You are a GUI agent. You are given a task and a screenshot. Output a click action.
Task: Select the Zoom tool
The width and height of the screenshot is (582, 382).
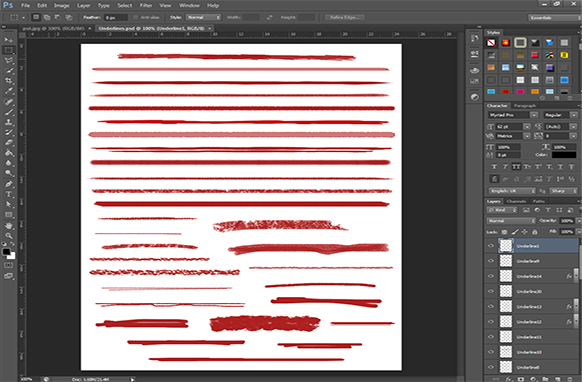click(8, 236)
